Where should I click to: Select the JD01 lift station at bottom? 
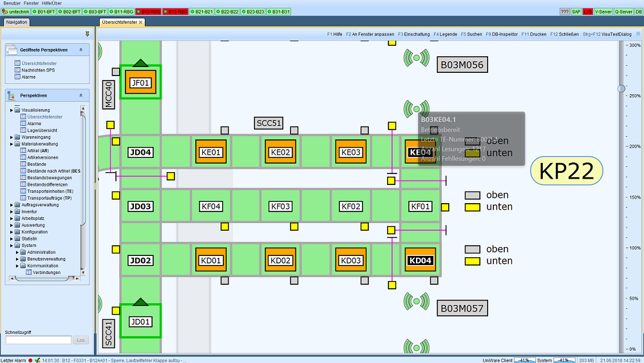[140, 322]
